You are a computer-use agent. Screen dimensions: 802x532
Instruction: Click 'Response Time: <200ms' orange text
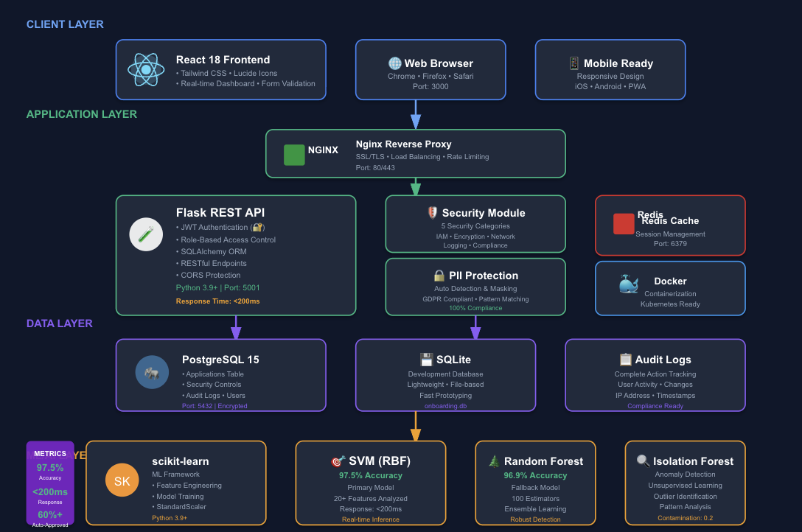pos(218,301)
